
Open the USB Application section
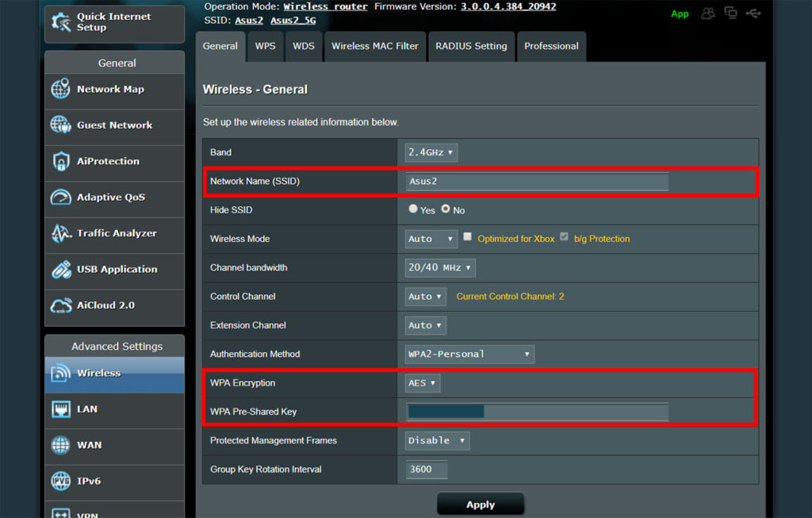tap(60, 269)
